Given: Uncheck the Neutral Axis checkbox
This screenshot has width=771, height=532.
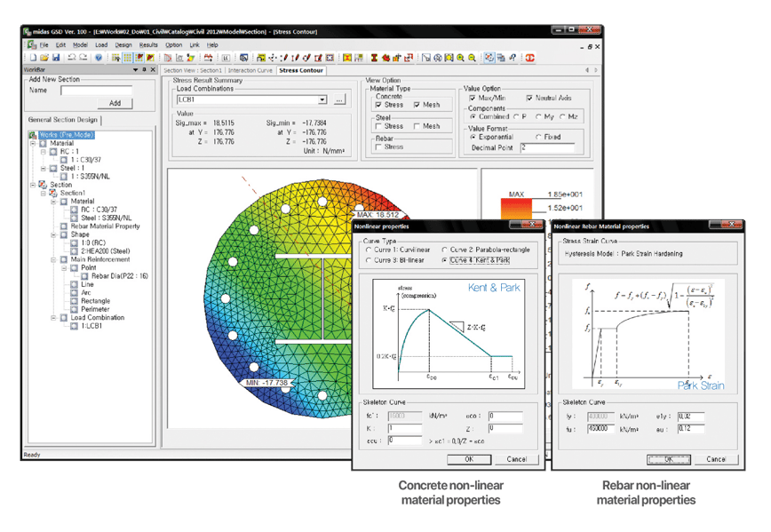Looking at the screenshot, I should (530, 98).
